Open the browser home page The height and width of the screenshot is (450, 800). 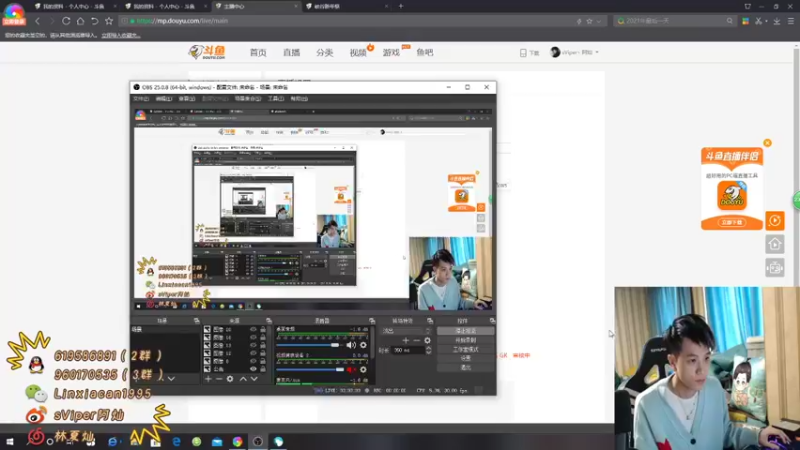click(x=80, y=21)
